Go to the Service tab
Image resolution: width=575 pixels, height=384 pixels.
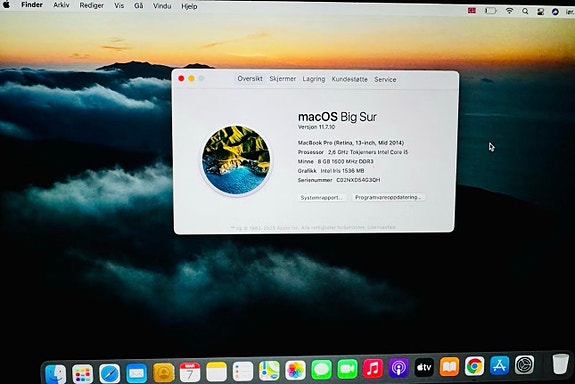385,79
